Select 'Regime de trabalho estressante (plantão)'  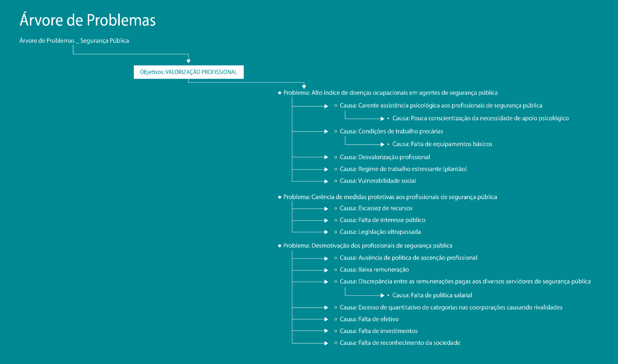(403, 169)
